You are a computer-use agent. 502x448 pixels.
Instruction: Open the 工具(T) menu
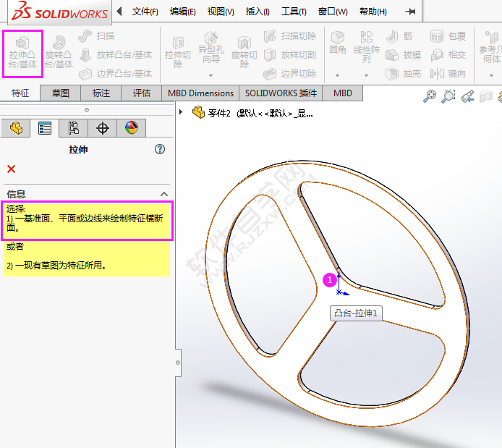click(294, 12)
